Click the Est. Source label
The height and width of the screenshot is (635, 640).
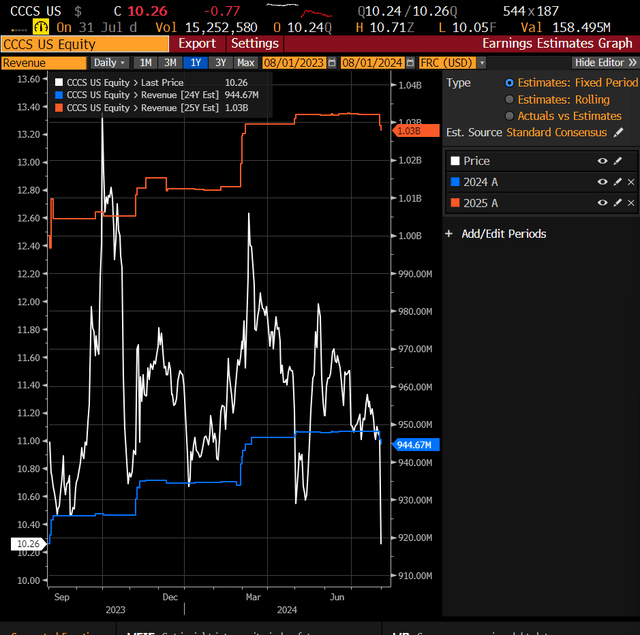pos(474,133)
